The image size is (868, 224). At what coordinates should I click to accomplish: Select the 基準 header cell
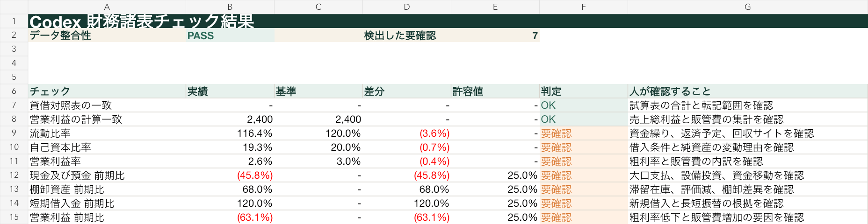pyautogui.click(x=318, y=91)
